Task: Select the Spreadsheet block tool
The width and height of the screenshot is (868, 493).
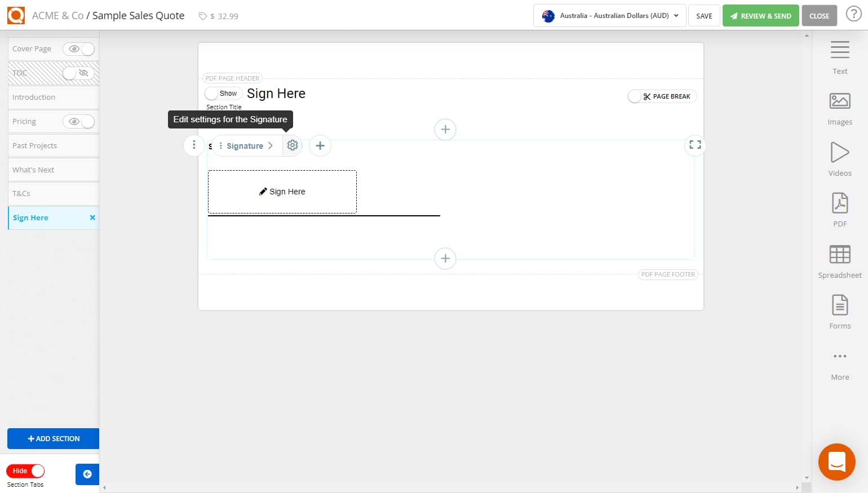Action: tap(839, 259)
